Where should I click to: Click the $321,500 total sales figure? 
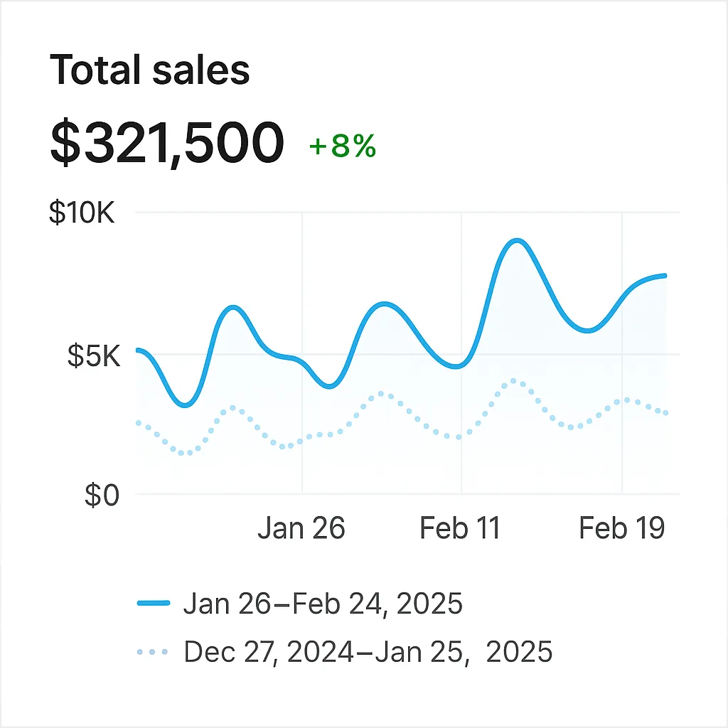[168, 144]
